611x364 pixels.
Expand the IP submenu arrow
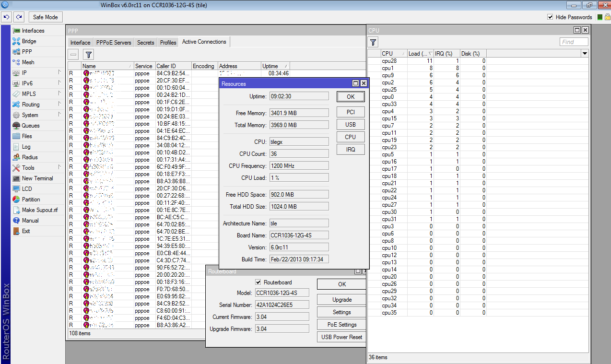(59, 72)
